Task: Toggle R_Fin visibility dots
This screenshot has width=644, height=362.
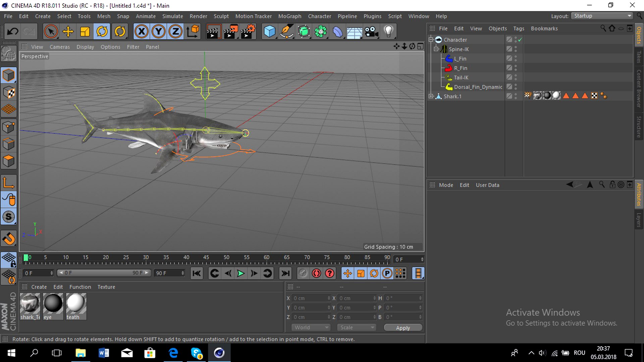Action: 516,68
